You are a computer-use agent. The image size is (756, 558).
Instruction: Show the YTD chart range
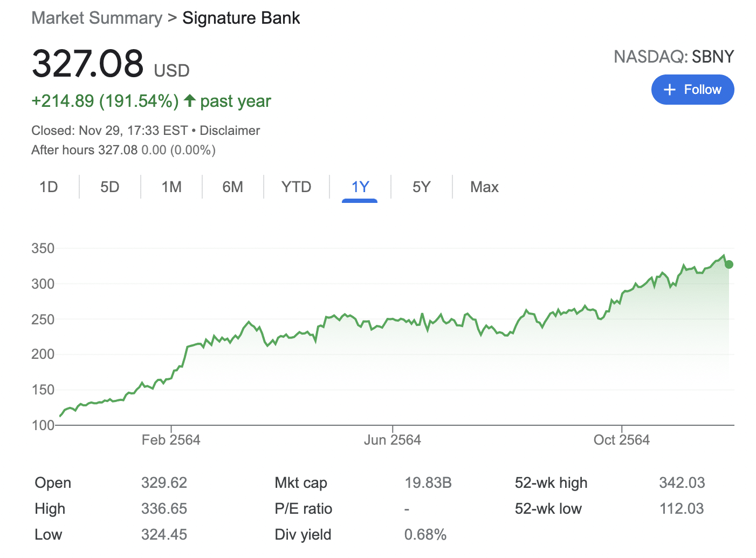(297, 187)
